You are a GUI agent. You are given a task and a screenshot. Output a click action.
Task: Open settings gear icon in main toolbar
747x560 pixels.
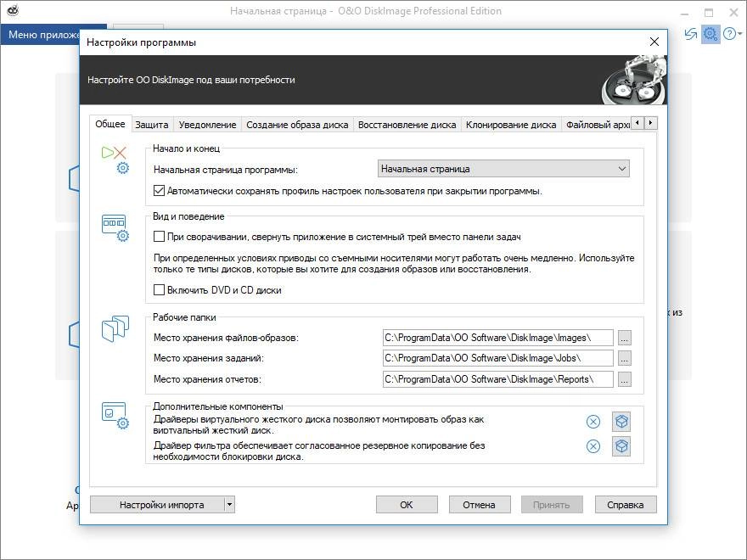[710, 34]
